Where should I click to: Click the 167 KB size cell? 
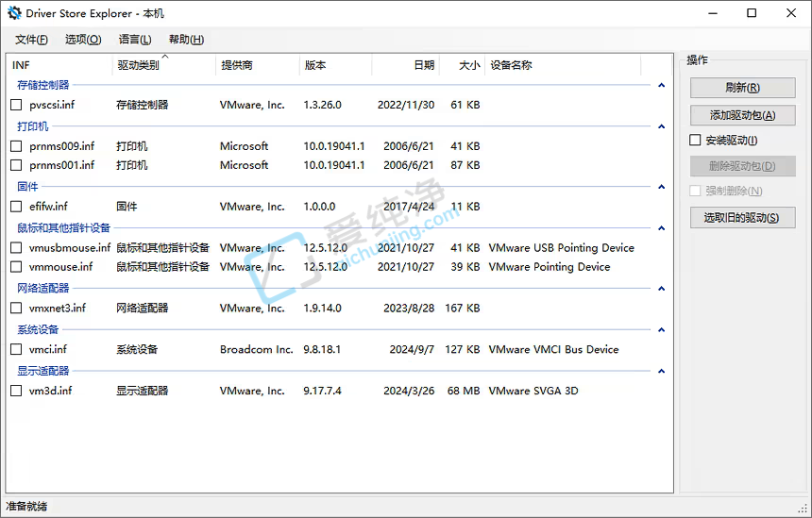pos(463,308)
